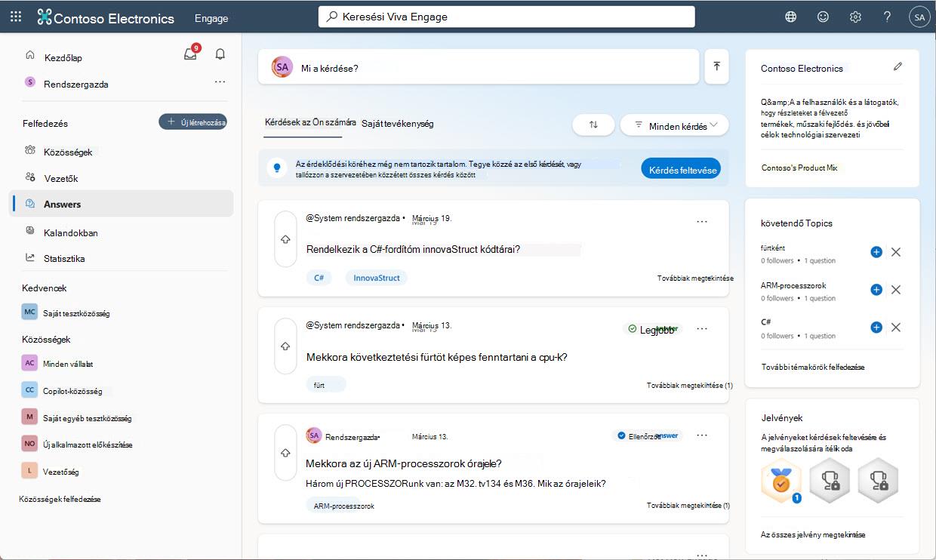936x560 pixels.
Task: Dismiss the ARM-processzorok topic suggestion
Action: click(x=896, y=290)
